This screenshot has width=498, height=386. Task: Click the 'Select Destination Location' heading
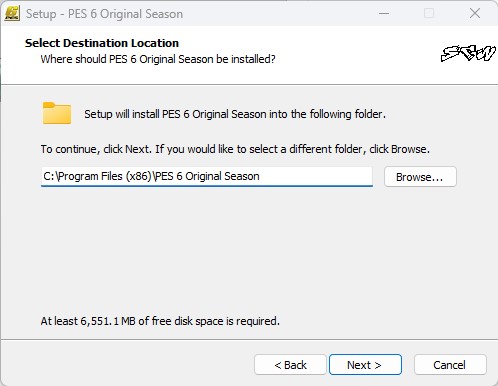(102, 43)
